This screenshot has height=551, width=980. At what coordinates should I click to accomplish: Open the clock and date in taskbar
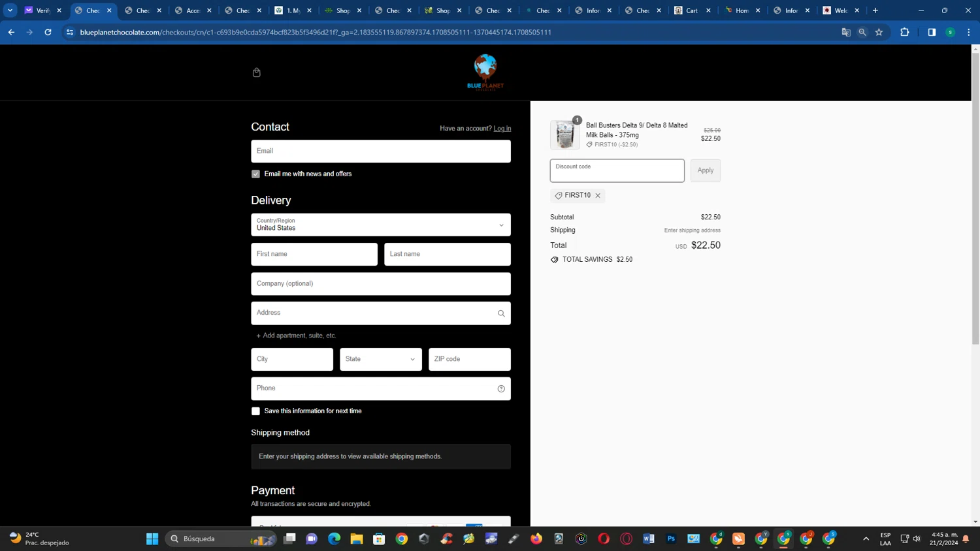click(x=944, y=539)
